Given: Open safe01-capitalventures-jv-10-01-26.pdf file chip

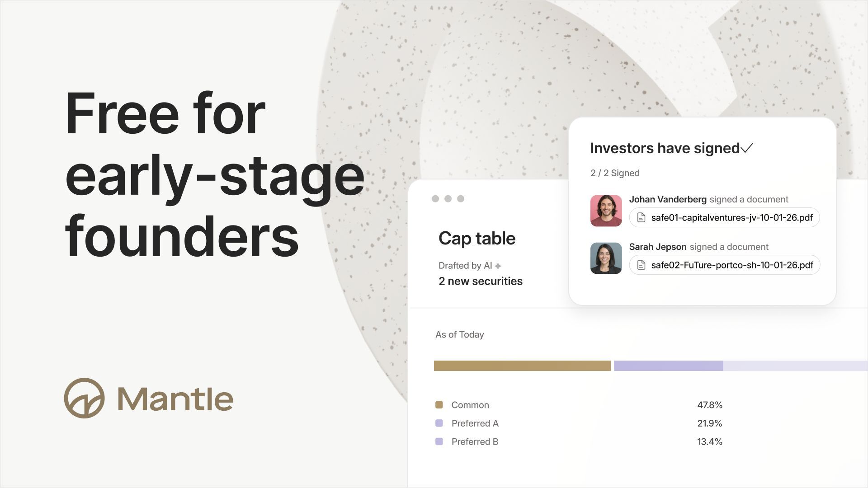Looking at the screenshot, I should pos(724,218).
